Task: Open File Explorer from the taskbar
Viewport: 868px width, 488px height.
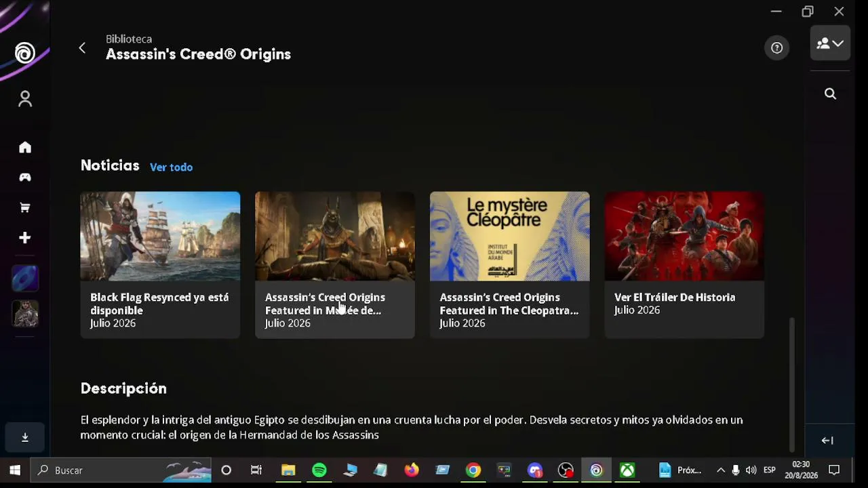Action: point(288,470)
